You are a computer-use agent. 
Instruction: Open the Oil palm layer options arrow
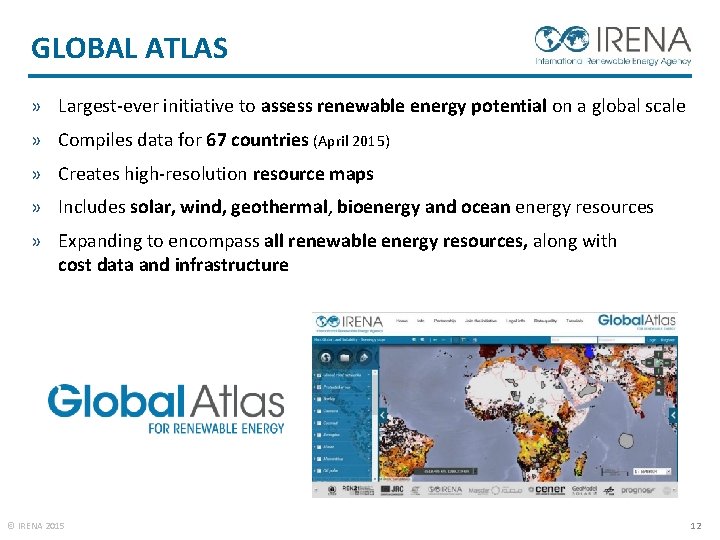(369, 471)
